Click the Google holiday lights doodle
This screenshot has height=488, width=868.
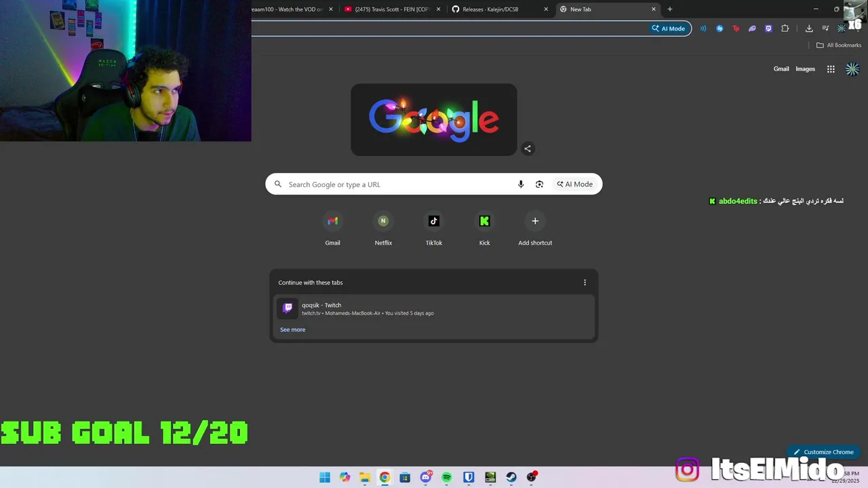point(434,120)
